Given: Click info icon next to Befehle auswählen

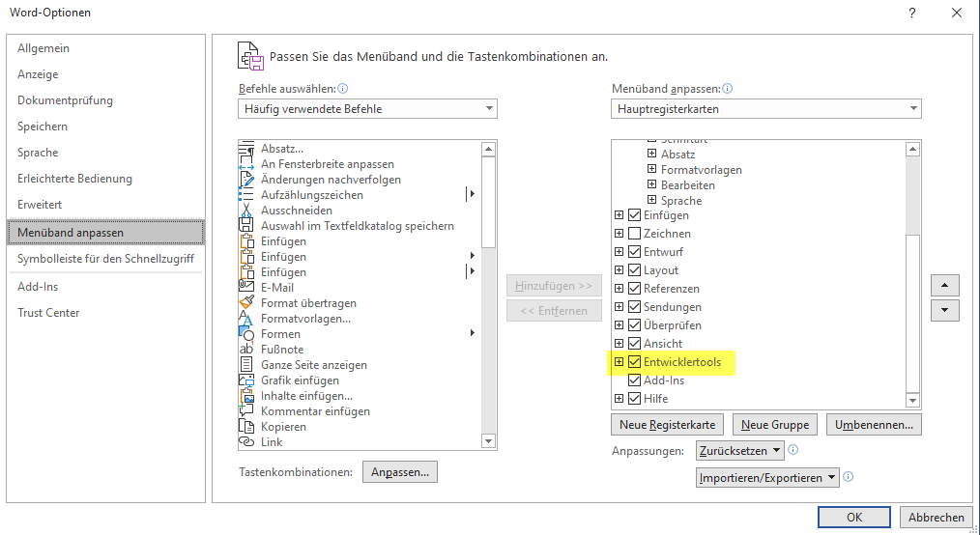Looking at the screenshot, I should tap(342, 89).
